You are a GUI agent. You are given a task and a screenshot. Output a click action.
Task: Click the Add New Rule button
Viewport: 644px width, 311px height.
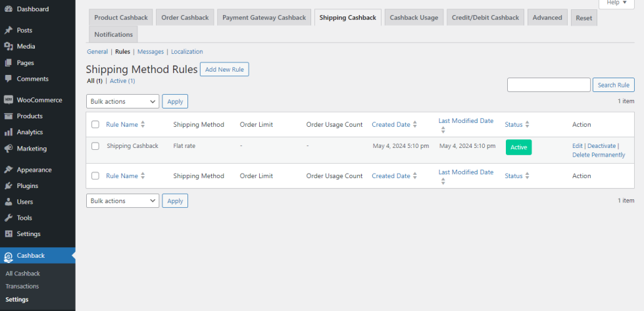pyautogui.click(x=224, y=69)
